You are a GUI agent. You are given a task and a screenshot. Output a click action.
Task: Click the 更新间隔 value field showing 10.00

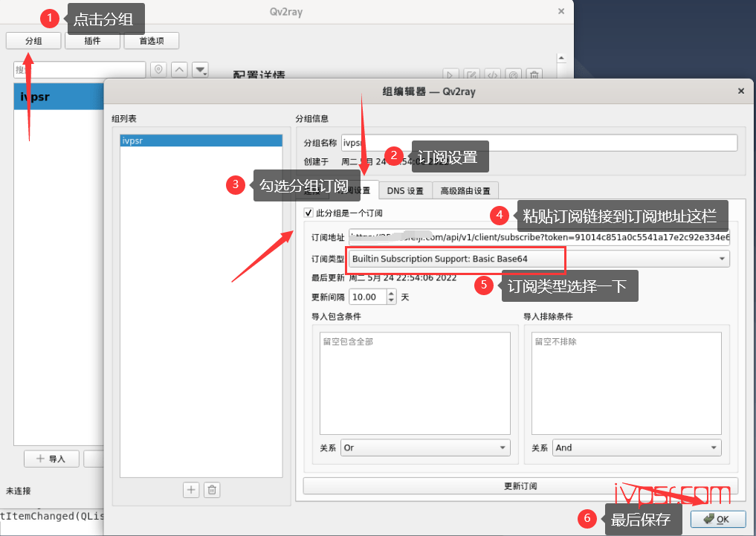(368, 297)
